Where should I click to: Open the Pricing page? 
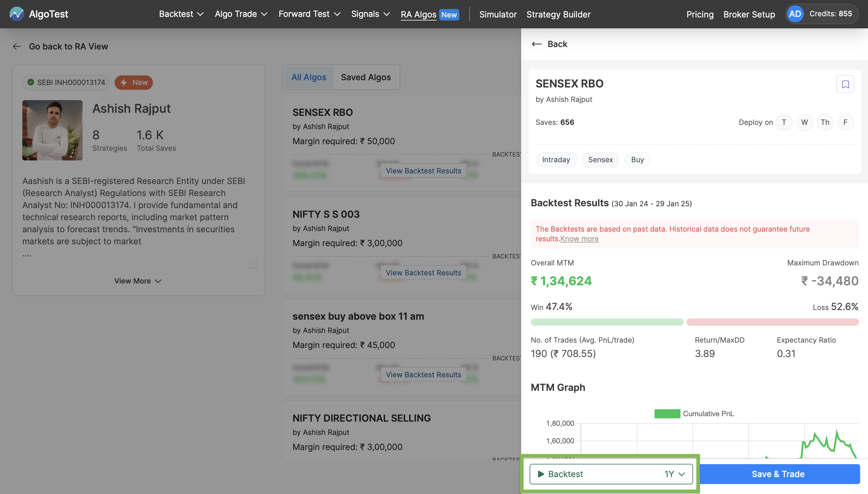[700, 14]
